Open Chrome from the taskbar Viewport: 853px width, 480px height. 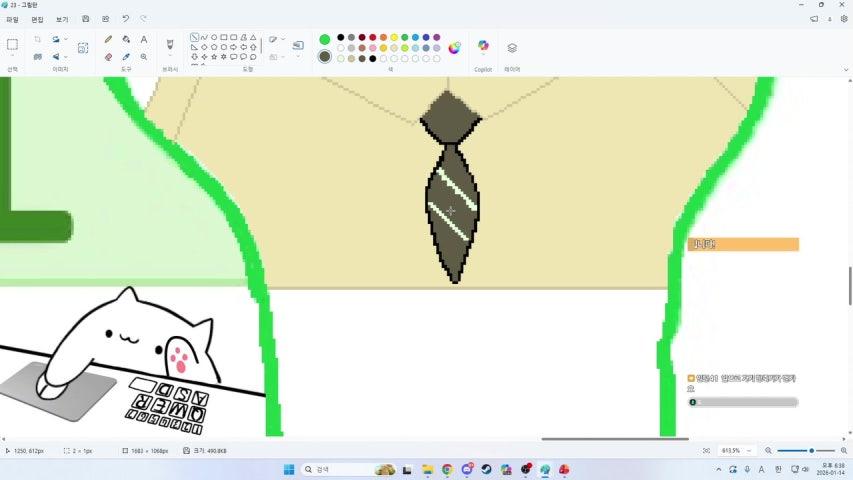tap(447, 469)
